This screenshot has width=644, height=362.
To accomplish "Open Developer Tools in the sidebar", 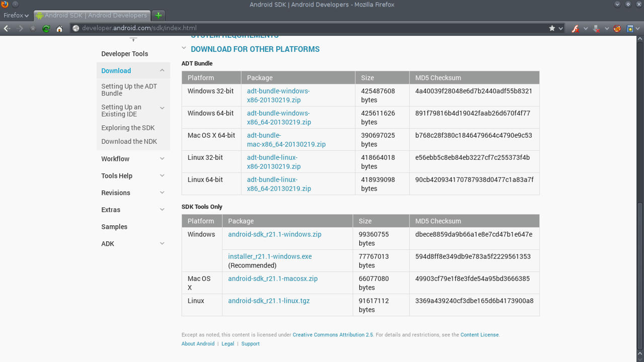I will coord(125,54).
